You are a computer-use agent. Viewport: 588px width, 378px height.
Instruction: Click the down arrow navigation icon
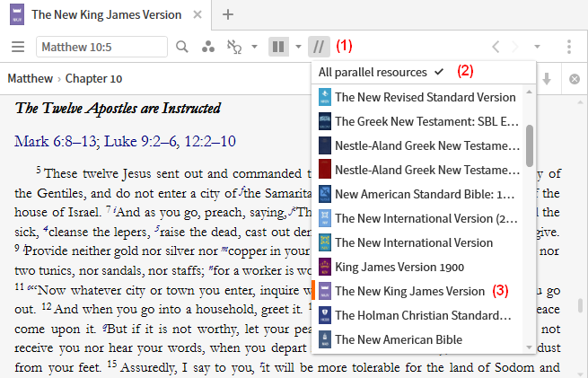(x=547, y=79)
